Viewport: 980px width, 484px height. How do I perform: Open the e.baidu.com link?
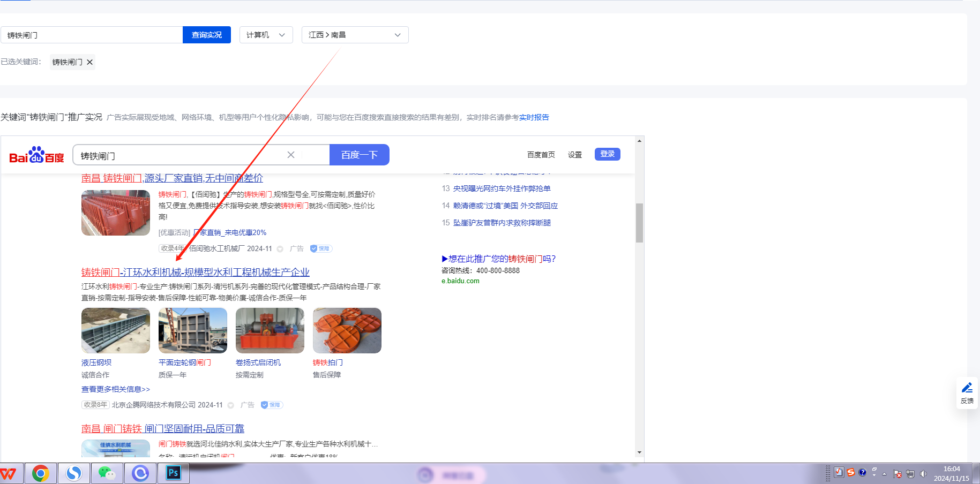pyautogui.click(x=460, y=281)
